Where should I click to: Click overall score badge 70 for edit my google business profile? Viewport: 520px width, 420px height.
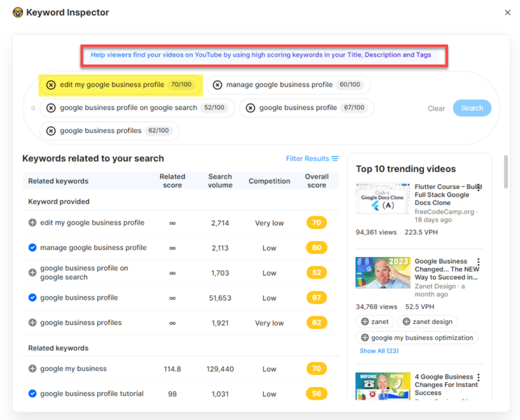coord(317,223)
